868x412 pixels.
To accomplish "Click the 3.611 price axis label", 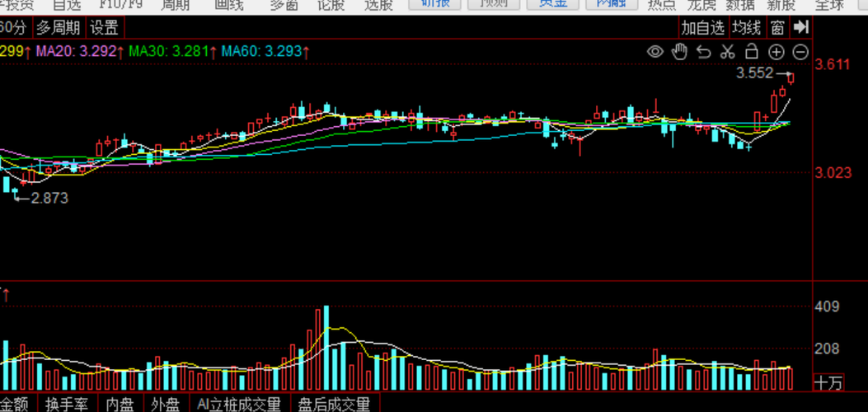I will coord(833,65).
